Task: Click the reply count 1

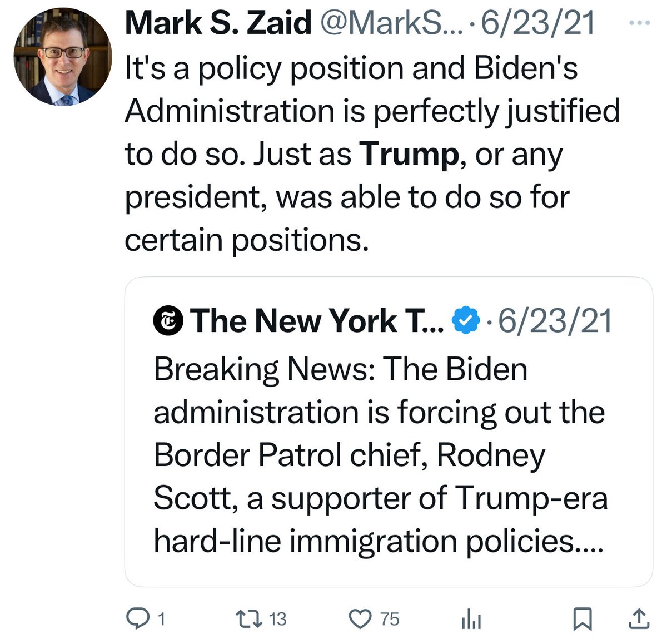Action: (161, 619)
